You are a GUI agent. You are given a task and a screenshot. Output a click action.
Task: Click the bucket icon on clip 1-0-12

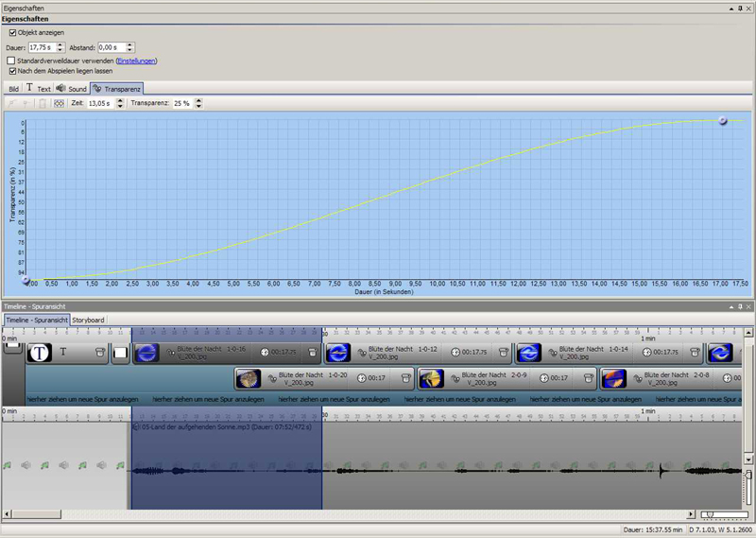502,353
